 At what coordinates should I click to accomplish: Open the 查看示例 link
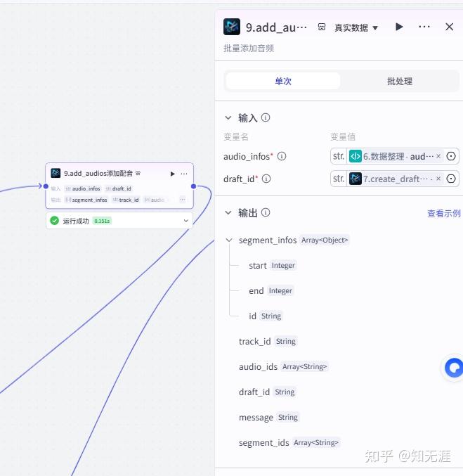pyautogui.click(x=444, y=214)
